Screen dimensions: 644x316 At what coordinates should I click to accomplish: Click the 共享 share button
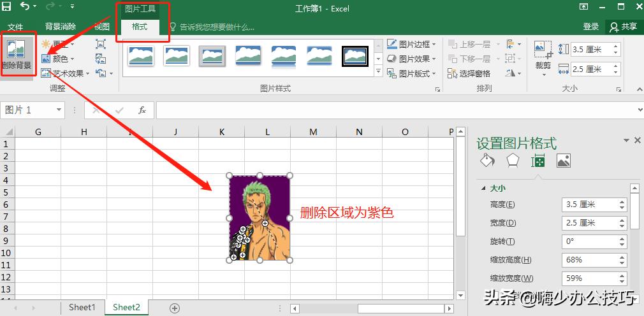624,27
